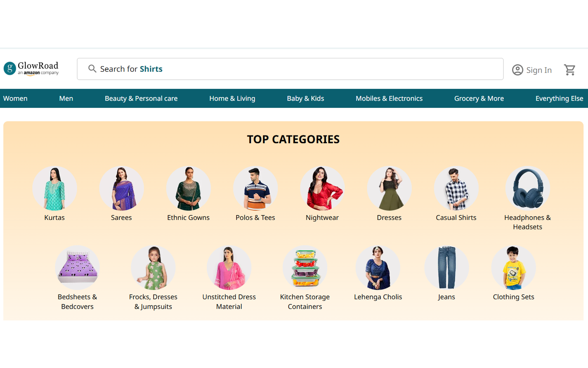Open Kitchen Storage Containers category image
Image resolution: width=588 pixels, height=368 pixels.
point(305,268)
